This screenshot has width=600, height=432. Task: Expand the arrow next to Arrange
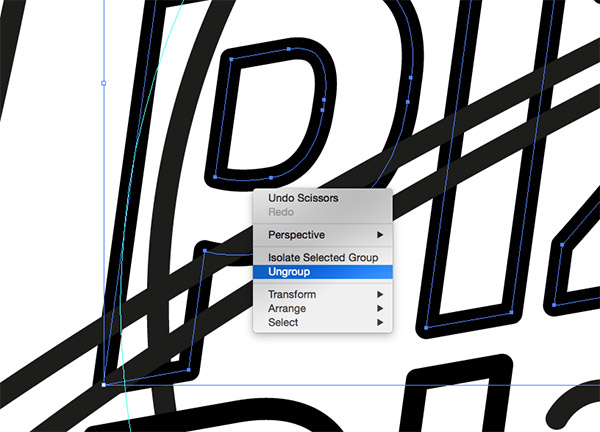380,308
